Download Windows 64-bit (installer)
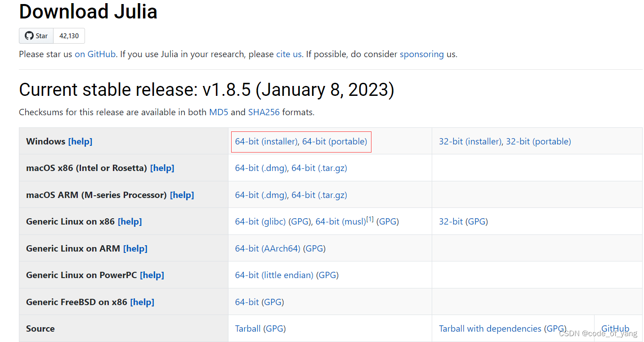Image resolution: width=644 pixels, height=342 pixels. click(x=267, y=141)
